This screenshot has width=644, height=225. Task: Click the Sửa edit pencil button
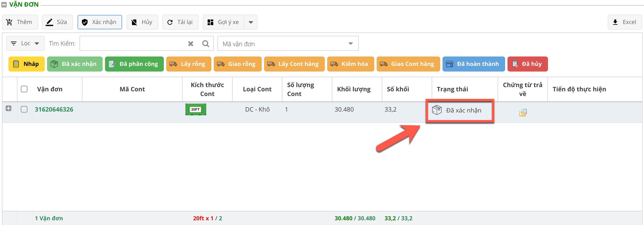pos(57,22)
